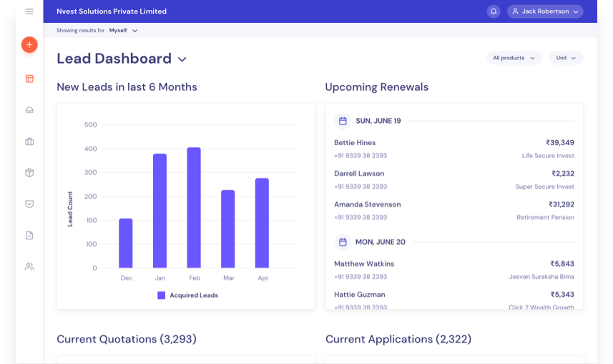Open the hamburger menu in sidebar
Viewport: 613px width, 364px height.
coord(29,11)
